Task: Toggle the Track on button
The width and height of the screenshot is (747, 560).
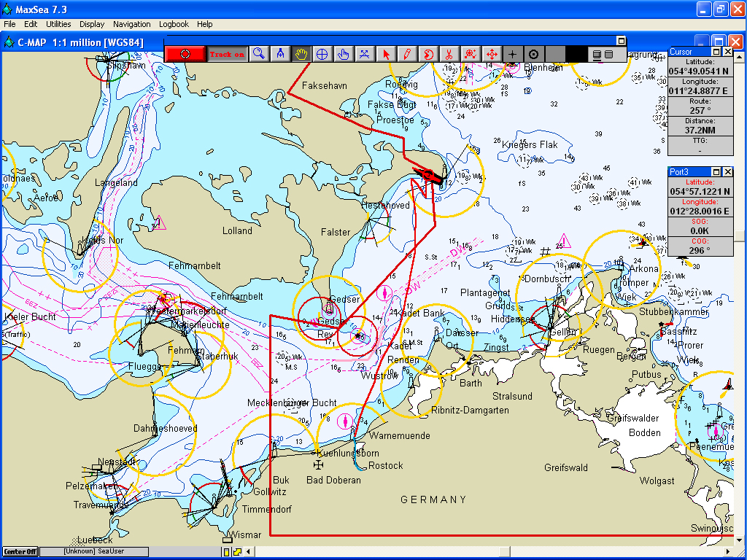Action: click(x=228, y=54)
